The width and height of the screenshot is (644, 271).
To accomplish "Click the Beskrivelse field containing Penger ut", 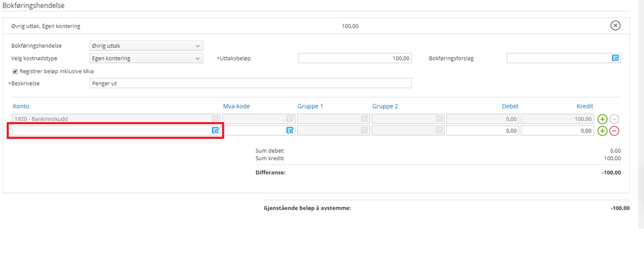I will [251, 83].
